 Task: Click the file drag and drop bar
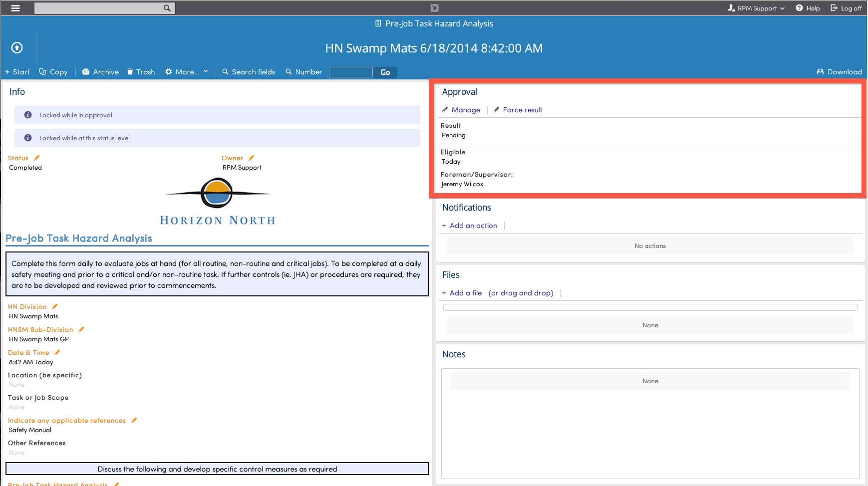650,307
